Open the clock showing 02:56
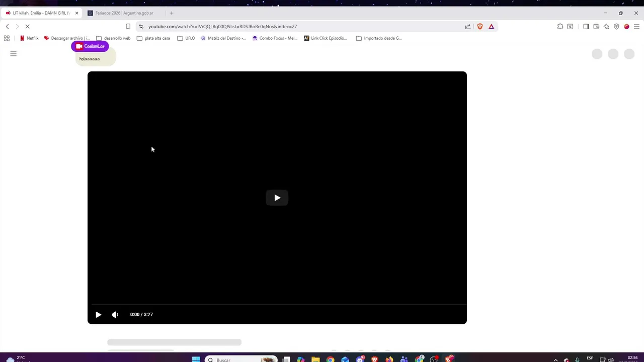The height and width of the screenshot is (362, 644). 632,359
